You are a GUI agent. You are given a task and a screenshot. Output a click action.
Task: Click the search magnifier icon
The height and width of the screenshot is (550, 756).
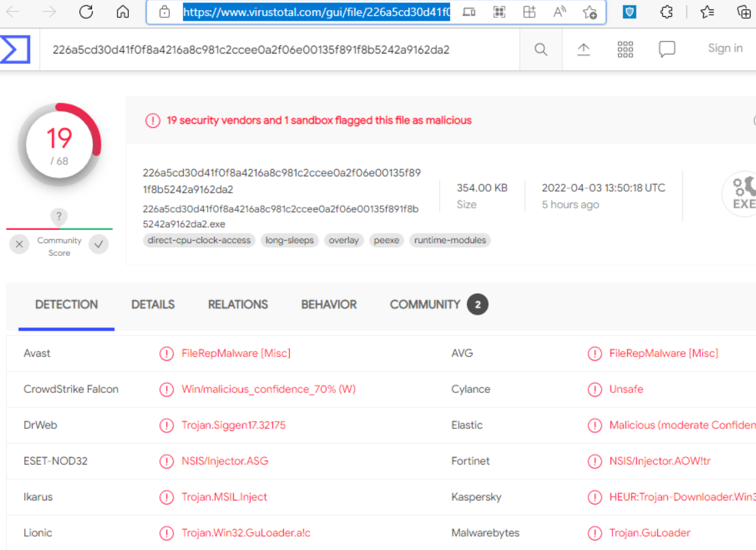coord(541,49)
